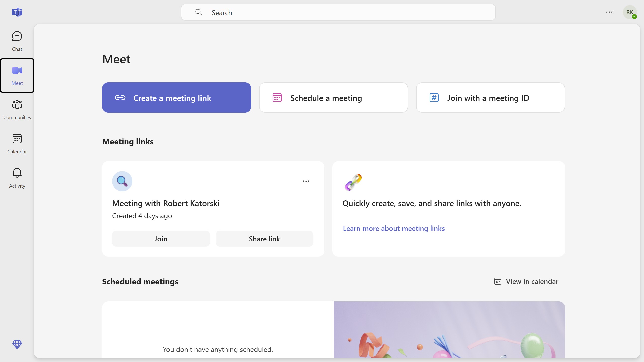Click the search magnifier icon
644x362 pixels.
[x=199, y=12]
